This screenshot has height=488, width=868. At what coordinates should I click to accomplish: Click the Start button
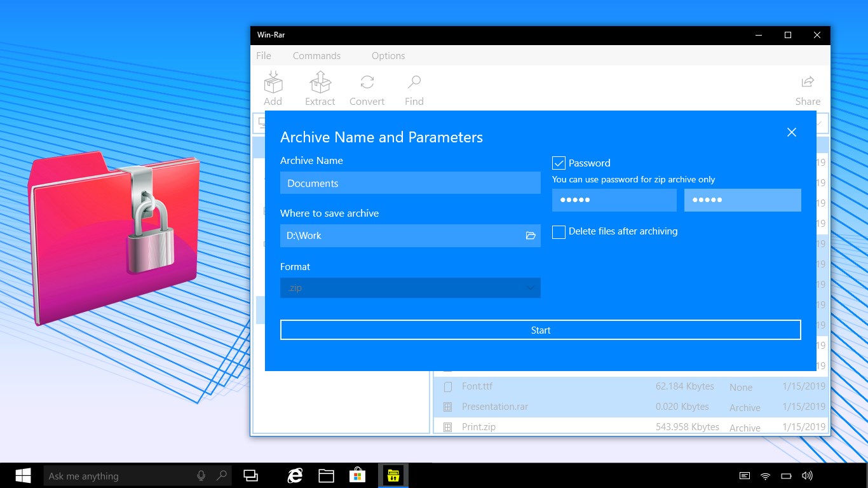point(541,330)
